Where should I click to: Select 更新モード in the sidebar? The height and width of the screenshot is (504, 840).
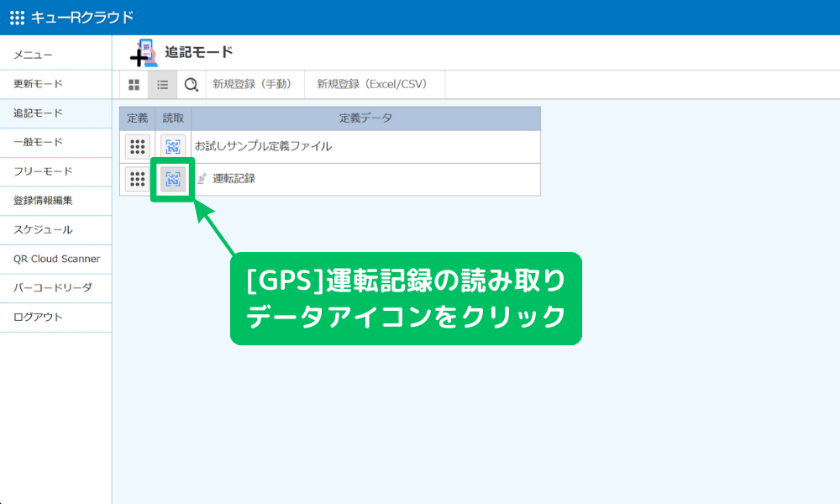38,84
